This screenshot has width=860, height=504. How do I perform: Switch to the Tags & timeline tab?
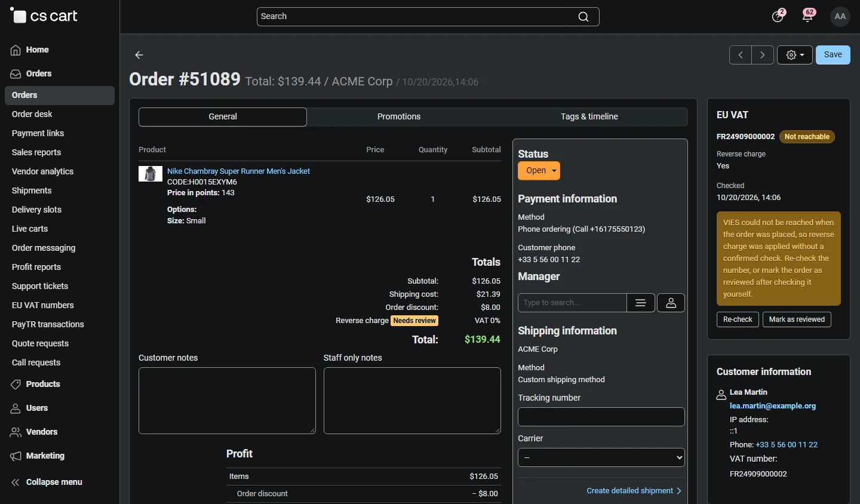pos(589,117)
